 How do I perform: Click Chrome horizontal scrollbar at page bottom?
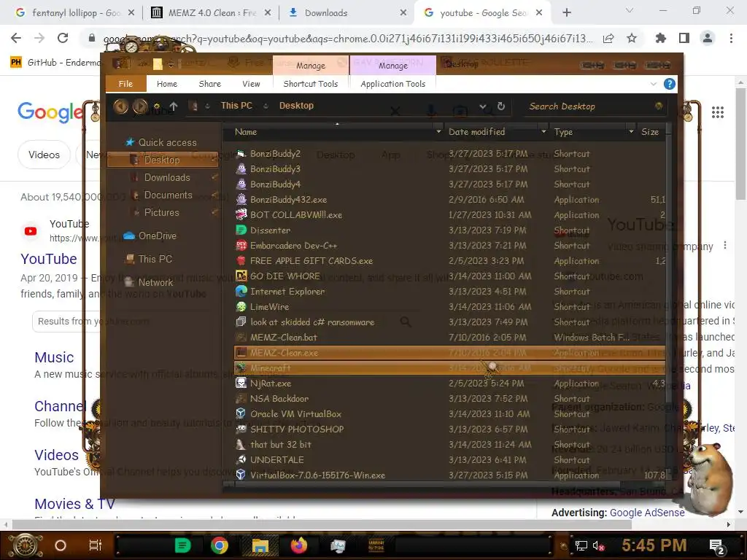322,524
